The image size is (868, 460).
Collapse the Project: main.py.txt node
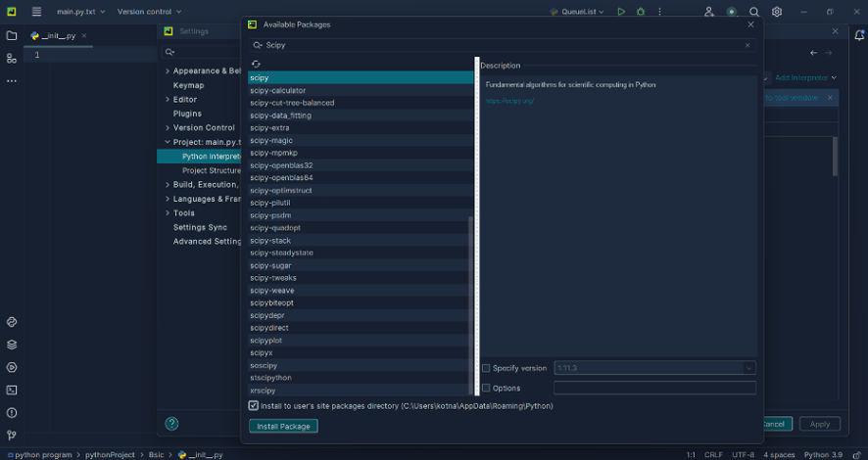click(x=168, y=142)
